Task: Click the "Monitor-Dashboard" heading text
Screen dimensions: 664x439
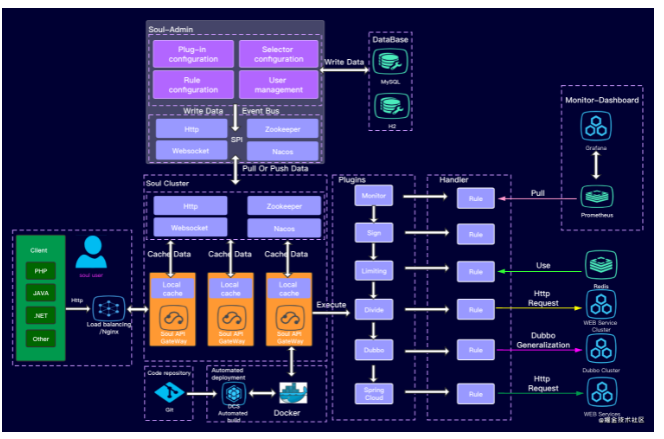Action: (602, 100)
